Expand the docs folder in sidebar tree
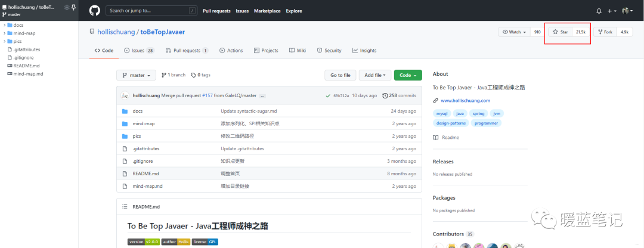 [x=5, y=25]
